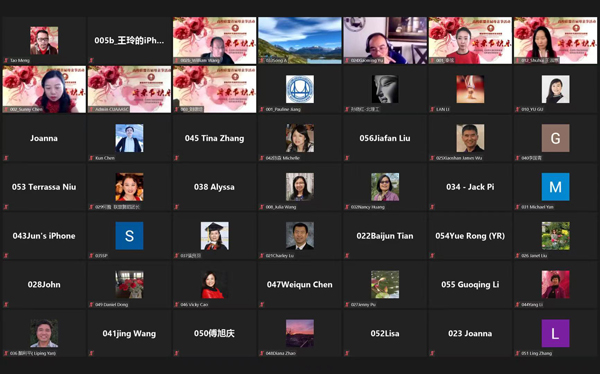Select the 005b_王玲的iPh... participant tile
Image resolution: width=600 pixels, height=374 pixels.
pyautogui.click(x=129, y=40)
